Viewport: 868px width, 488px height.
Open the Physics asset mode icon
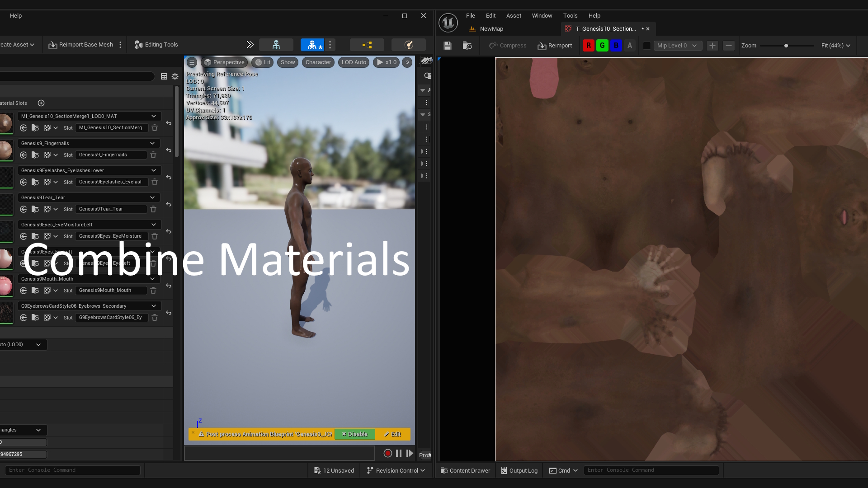pos(409,45)
